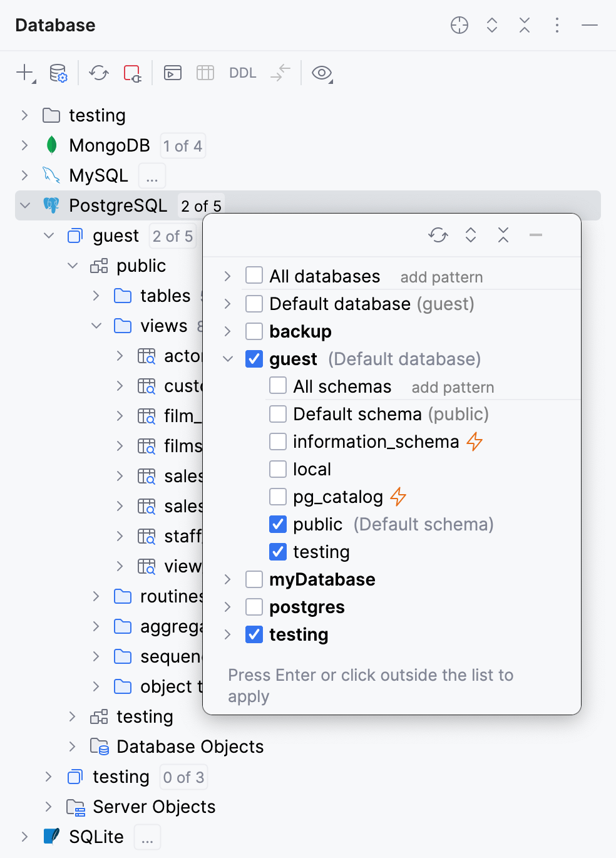Uncheck the testing database checkbox

(x=254, y=634)
